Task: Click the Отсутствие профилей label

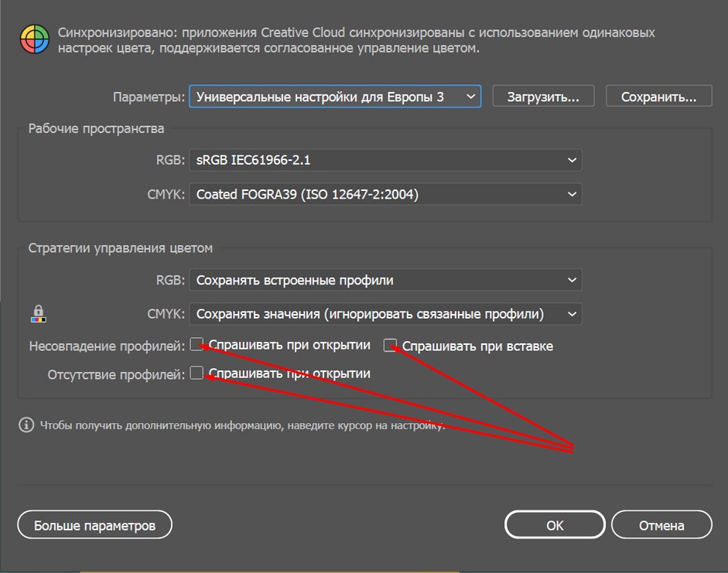Action: click(116, 374)
